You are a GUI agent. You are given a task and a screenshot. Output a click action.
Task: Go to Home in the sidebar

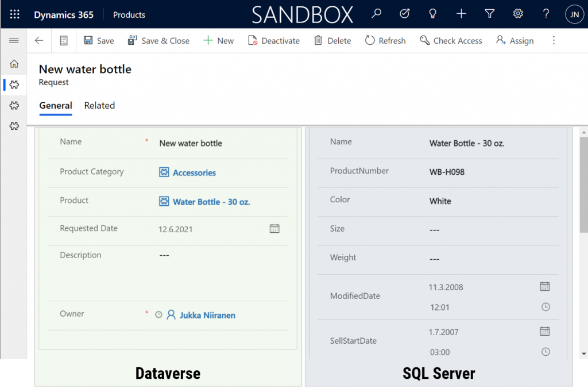[x=14, y=64]
